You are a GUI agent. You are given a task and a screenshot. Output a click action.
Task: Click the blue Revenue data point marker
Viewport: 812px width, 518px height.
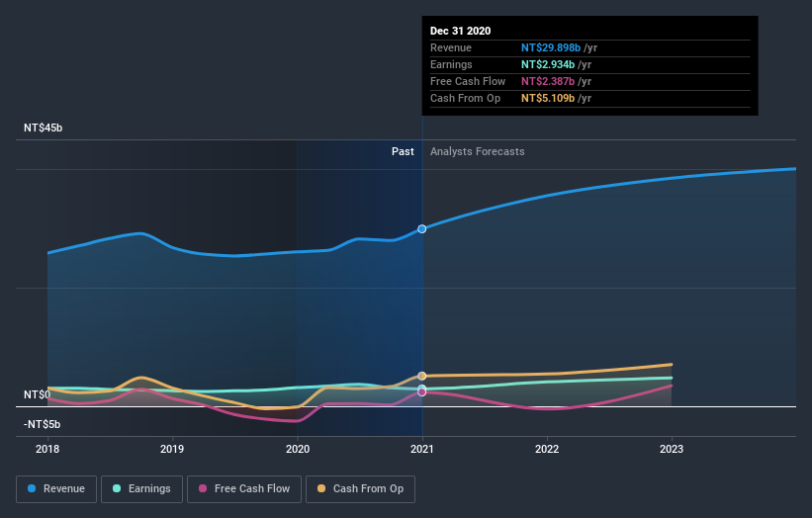422,228
